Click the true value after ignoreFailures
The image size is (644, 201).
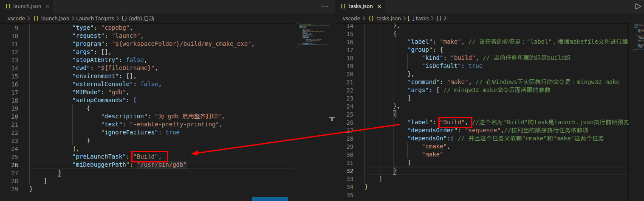coord(172,133)
